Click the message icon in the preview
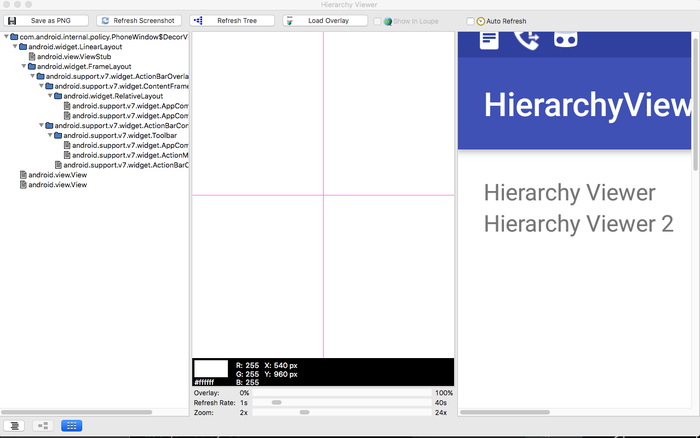The width and height of the screenshot is (700, 438). pyautogui.click(x=489, y=40)
